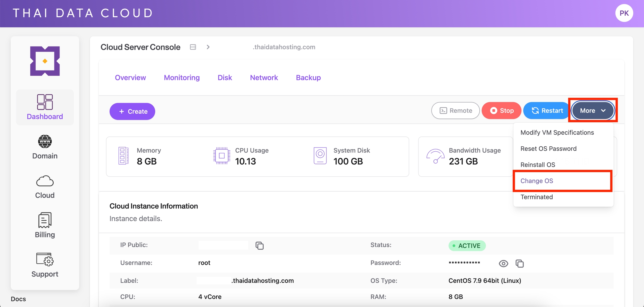Image resolution: width=644 pixels, height=307 pixels.
Task: Click the server breadcrumb icon
Action: [x=193, y=47]
